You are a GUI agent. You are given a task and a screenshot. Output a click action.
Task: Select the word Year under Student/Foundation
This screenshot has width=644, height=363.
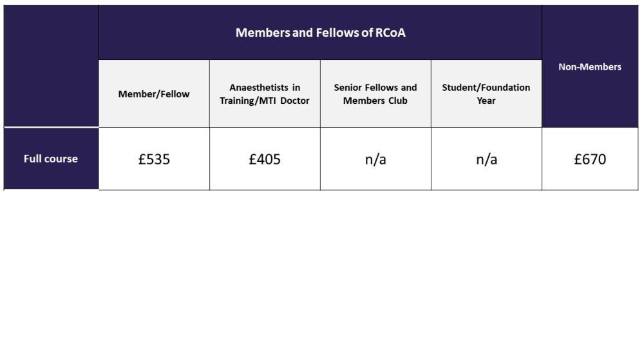pyautogui.click(x=486, y=101)
